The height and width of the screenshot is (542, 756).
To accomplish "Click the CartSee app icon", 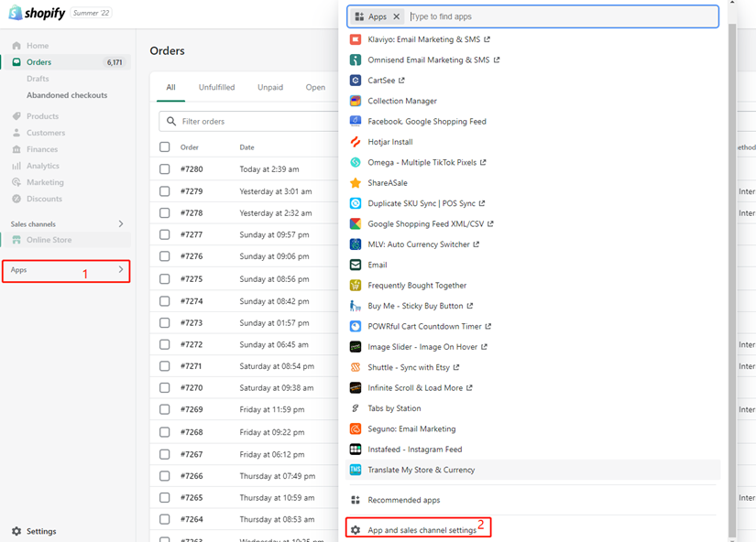I will coord(356,81).
